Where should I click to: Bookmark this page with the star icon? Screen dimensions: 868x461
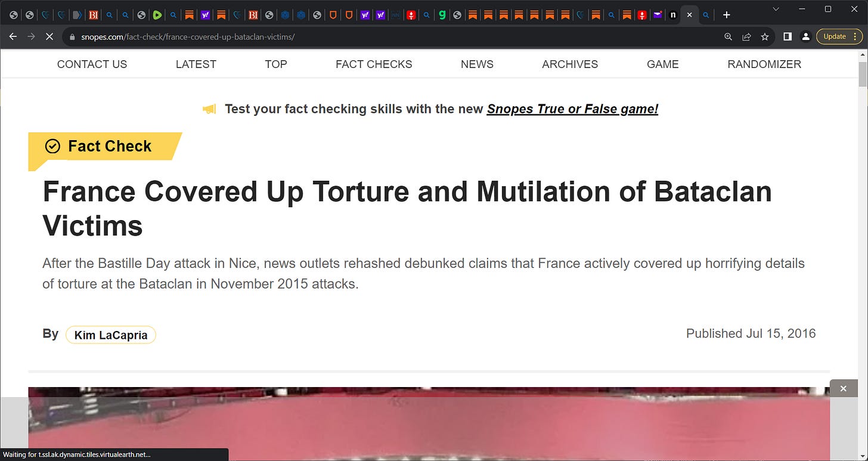tap(765, 36)
